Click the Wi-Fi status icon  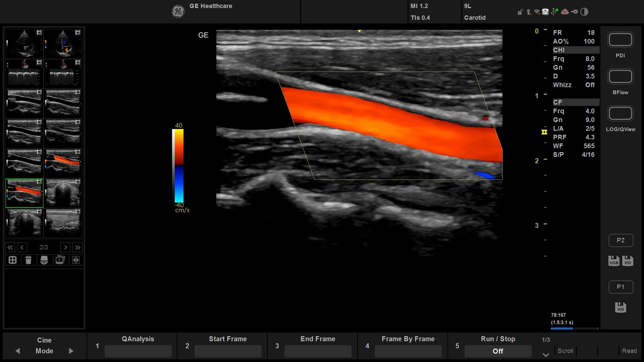point(537,12)
